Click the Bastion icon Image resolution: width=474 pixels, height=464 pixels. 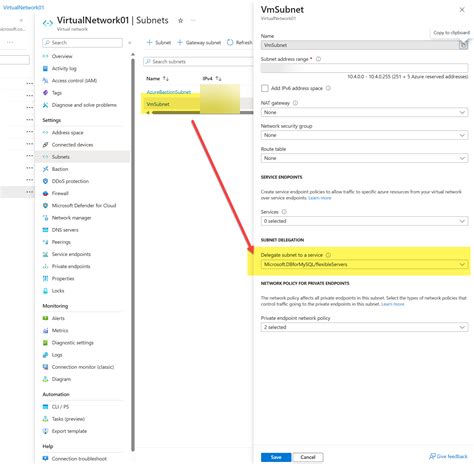(x=46, y=169)
